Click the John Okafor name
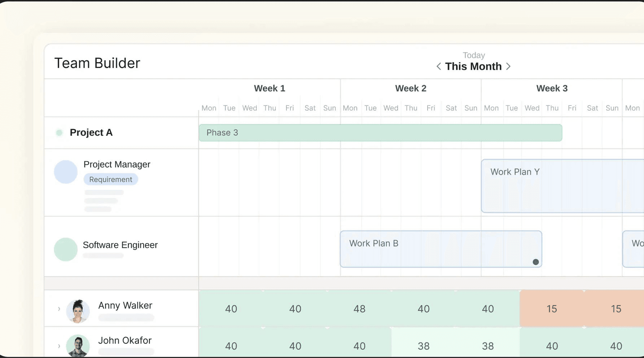 [125, 340]
